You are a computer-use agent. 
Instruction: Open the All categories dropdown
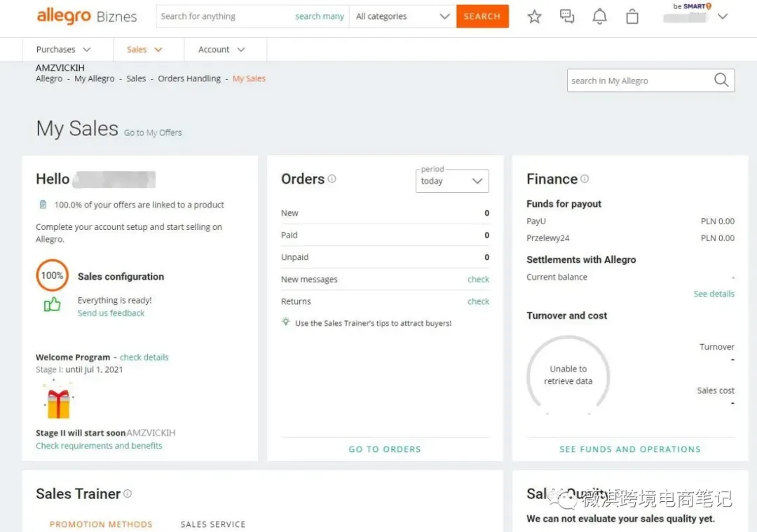(x=402, y=16)
